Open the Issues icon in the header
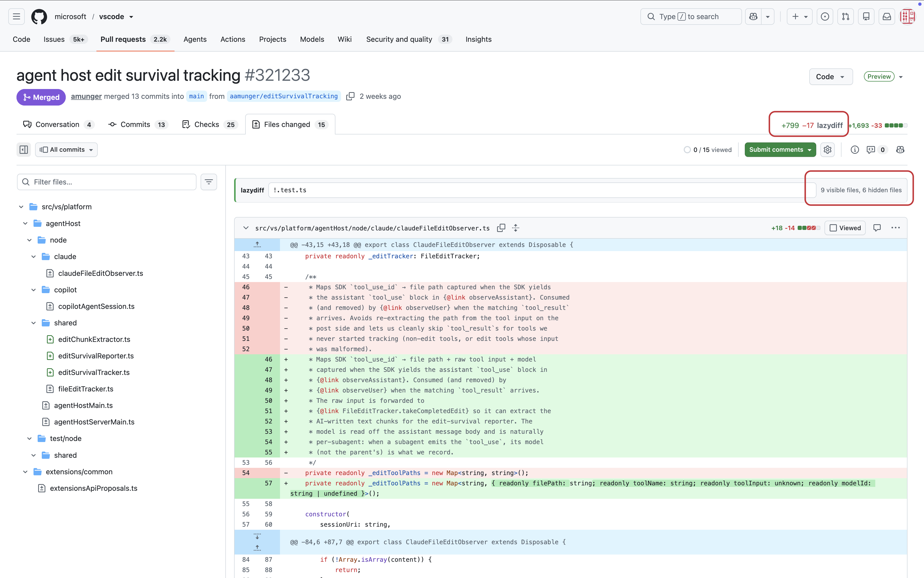 (825, 17)
